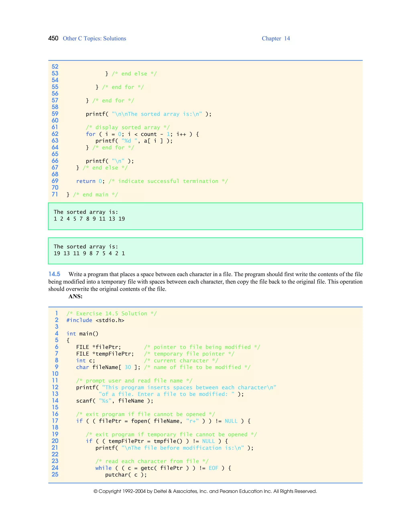Click the scanf fileName statement
Viewport: 411px width, 532px height.
click(114, 401)
